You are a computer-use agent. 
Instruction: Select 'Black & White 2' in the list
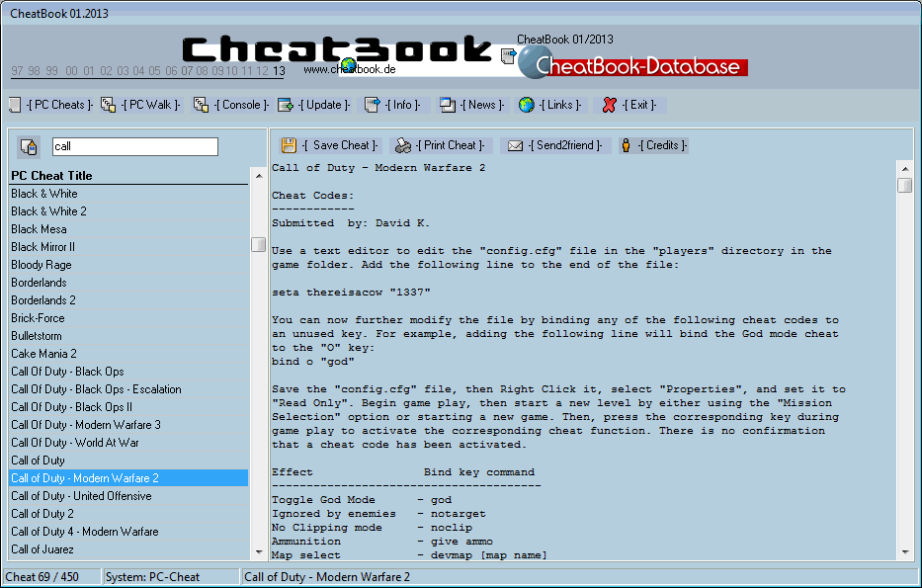coord(128,211)
